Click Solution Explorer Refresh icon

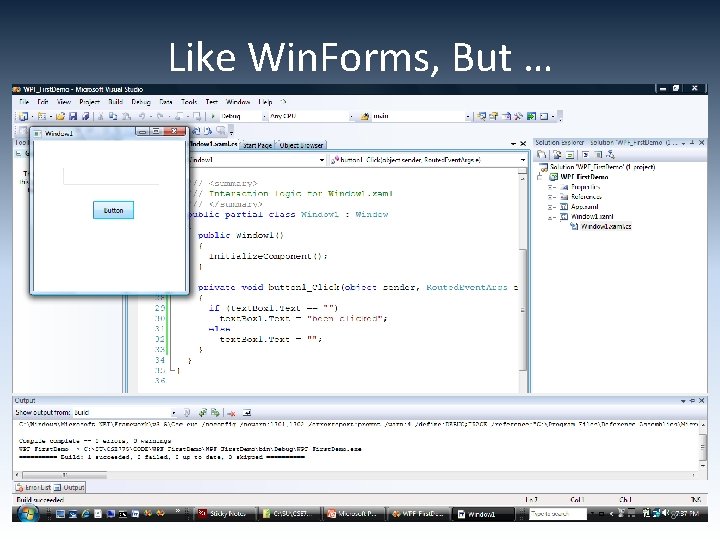[570, 155]
